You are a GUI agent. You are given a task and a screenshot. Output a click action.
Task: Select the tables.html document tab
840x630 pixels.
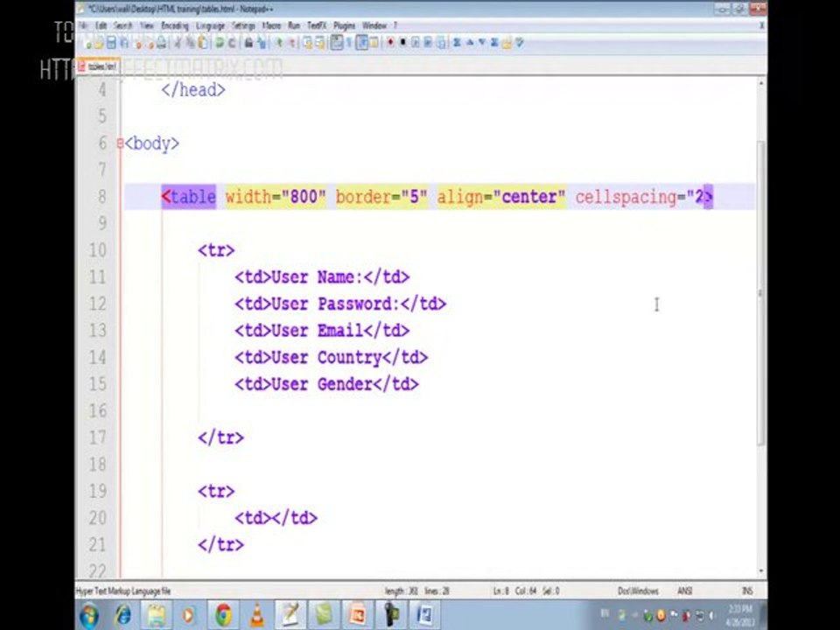pos(99,66)
